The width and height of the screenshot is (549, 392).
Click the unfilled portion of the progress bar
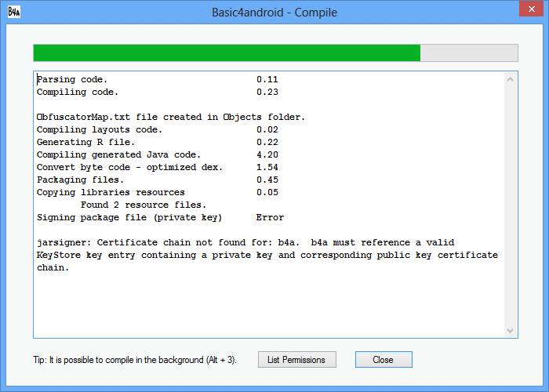[469, 53]
